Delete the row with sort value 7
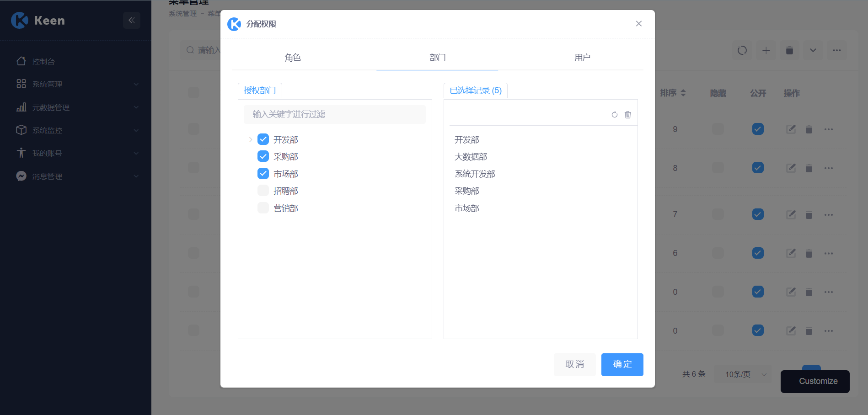 point(809,214)
